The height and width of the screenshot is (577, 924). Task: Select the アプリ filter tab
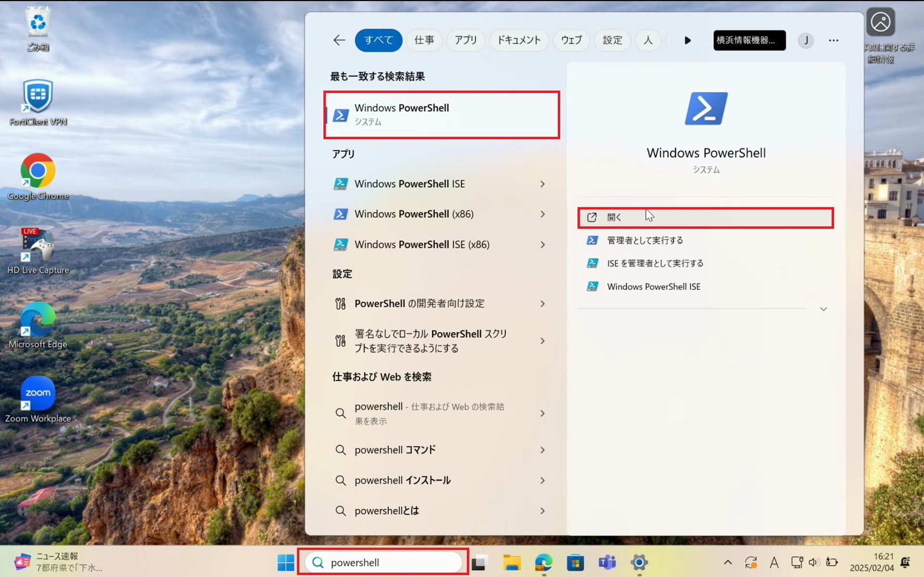pos(465,40)
